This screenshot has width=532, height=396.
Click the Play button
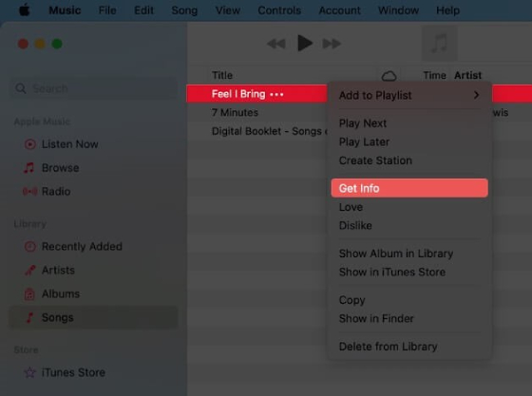pyautogui.click(x=305, y=43)
